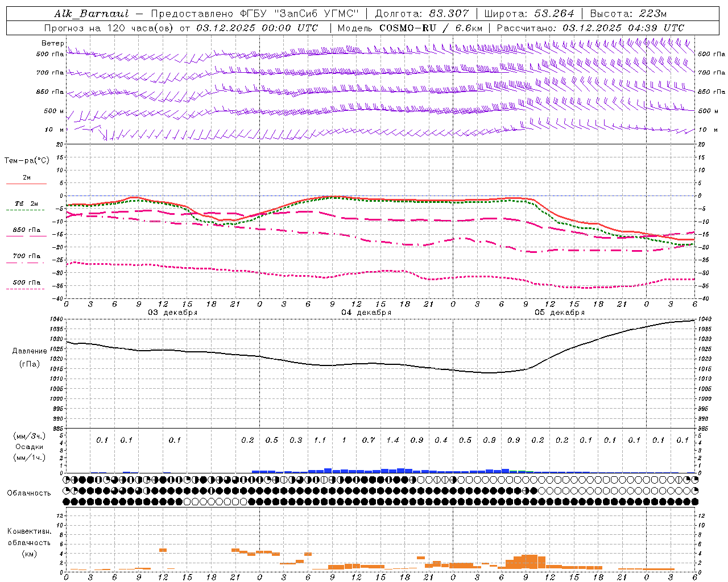Select the 'Широта: 53.264' latitude text
This screenshot has width=728, height=582.
[530, 14]
